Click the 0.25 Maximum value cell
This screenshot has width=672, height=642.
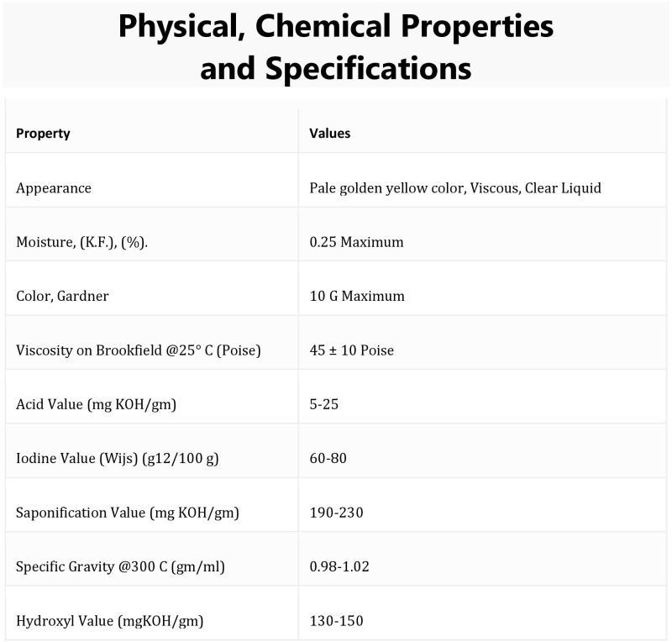356,242
